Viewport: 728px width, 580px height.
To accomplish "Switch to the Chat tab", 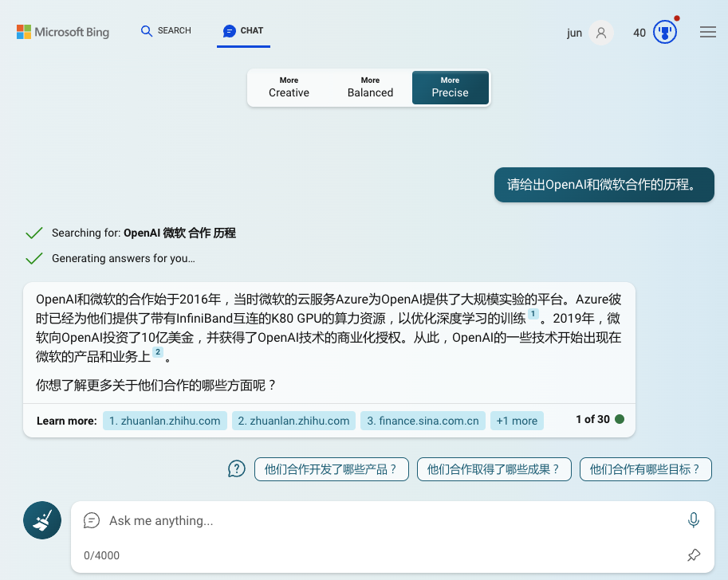I will pos(243,30).
